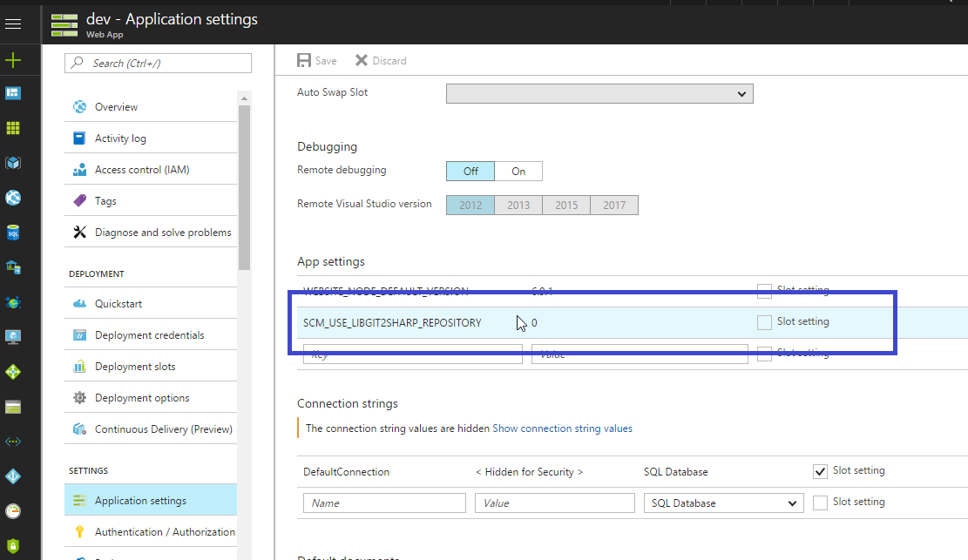Viewport: 968px width, 560px height.
Task: Click the green plus New resource icon
Action: pyautogui.click(x=13, y=60)
